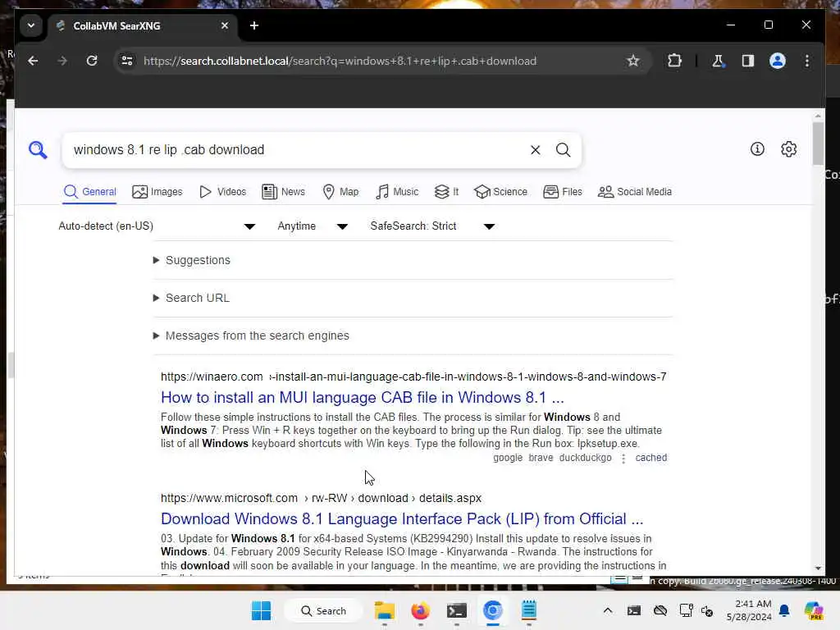Toggle the browser side panel

click(x=748, y=61)
